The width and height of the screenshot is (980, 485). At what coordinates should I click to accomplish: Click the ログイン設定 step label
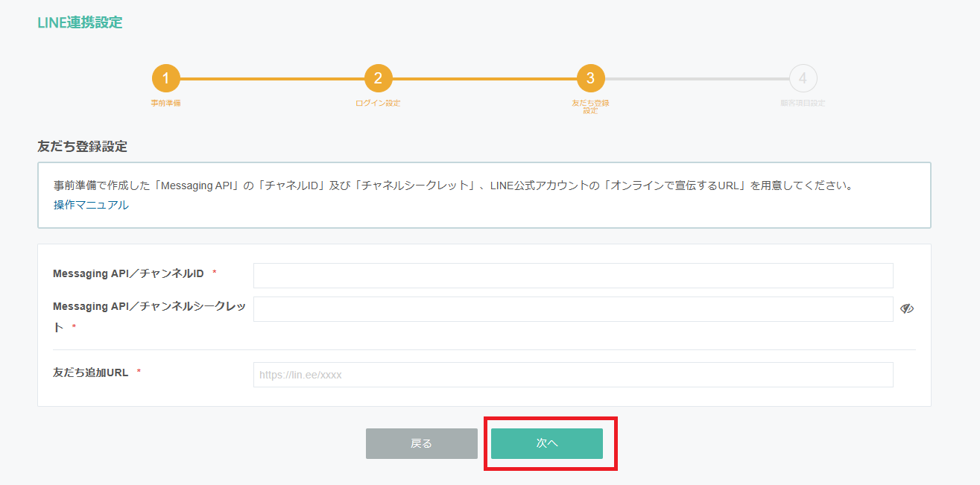pyautogui.click(x=378, y=103)
